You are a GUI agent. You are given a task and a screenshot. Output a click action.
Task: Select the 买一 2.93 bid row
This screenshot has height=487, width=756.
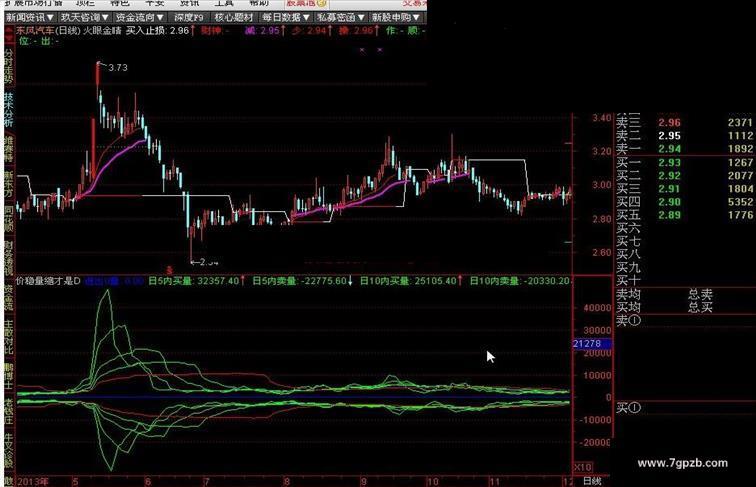coord(685,162)
